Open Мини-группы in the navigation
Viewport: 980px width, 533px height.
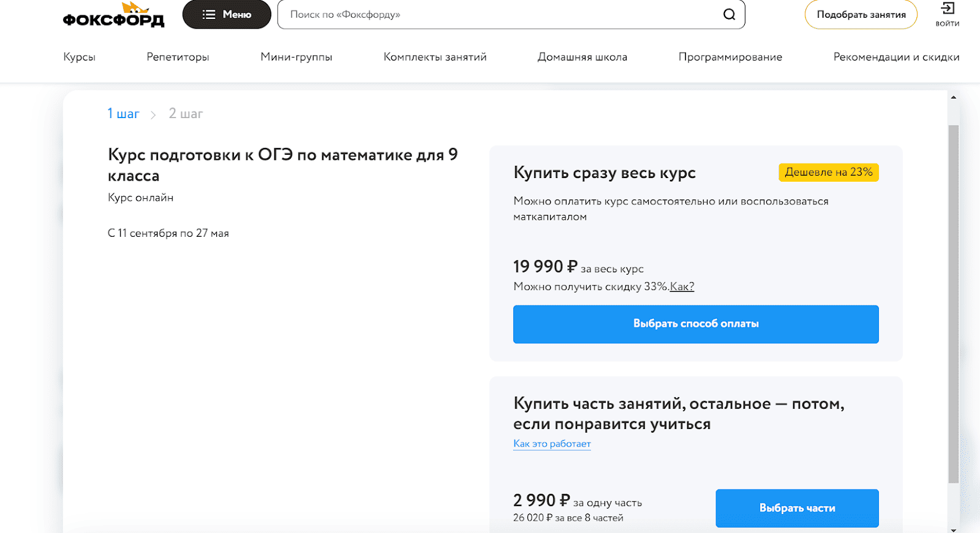[x=296, y=57]
